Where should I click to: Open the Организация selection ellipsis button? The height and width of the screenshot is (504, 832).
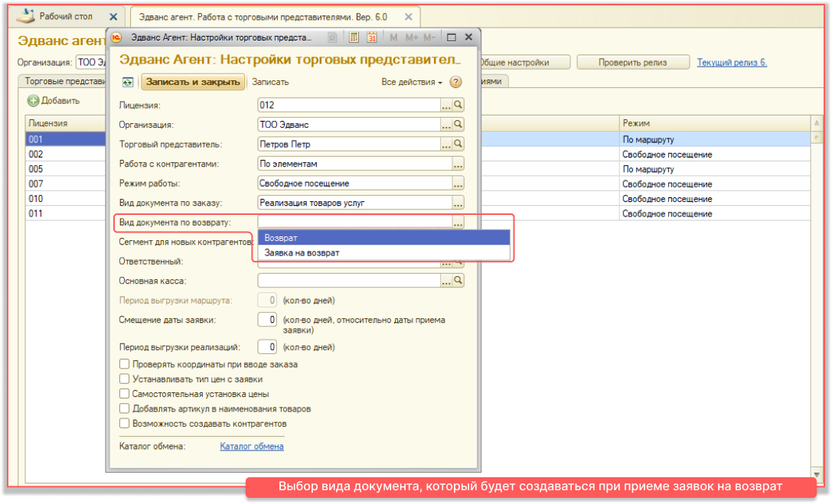pyautogui.click(x=446, y=125)
